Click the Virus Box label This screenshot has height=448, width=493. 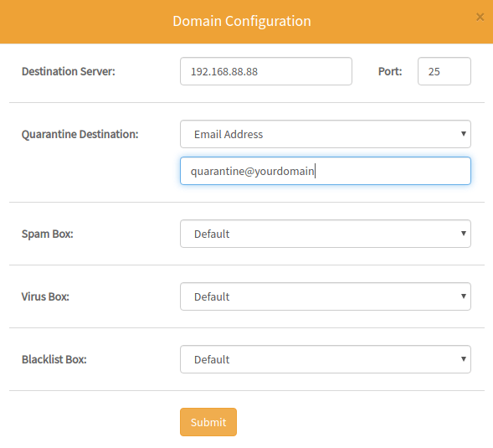45,296
